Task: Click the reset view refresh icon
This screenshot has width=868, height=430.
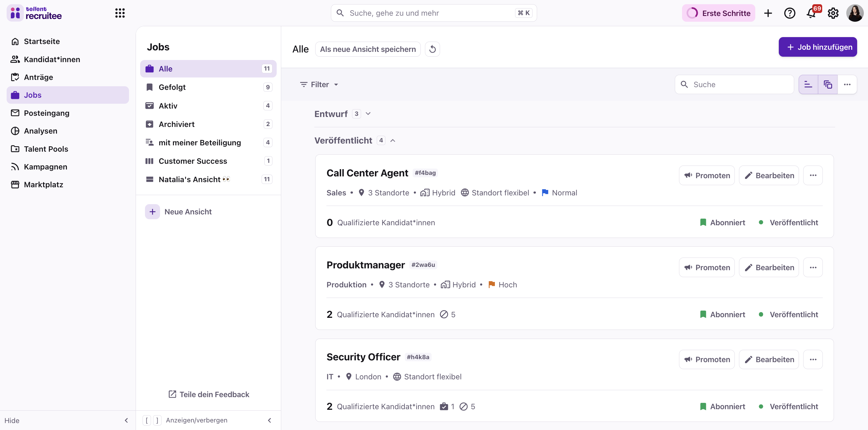Action: [x=432, y=49]
